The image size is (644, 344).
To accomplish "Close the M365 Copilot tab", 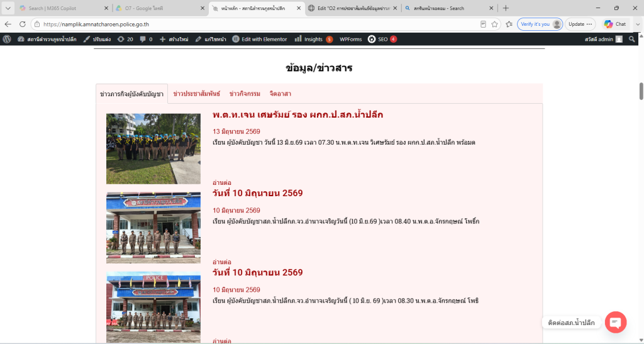I will 106,8.
